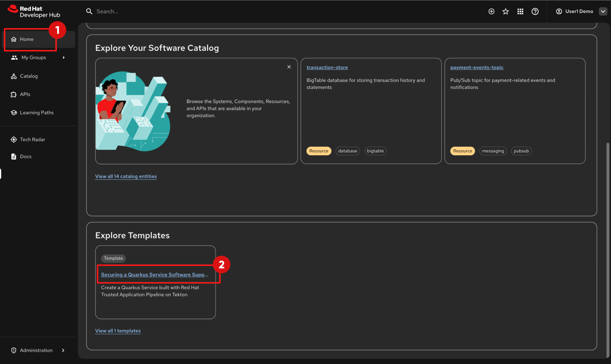Open the application launcher grid icon
The image size is (611, 364).
point(520,11)
